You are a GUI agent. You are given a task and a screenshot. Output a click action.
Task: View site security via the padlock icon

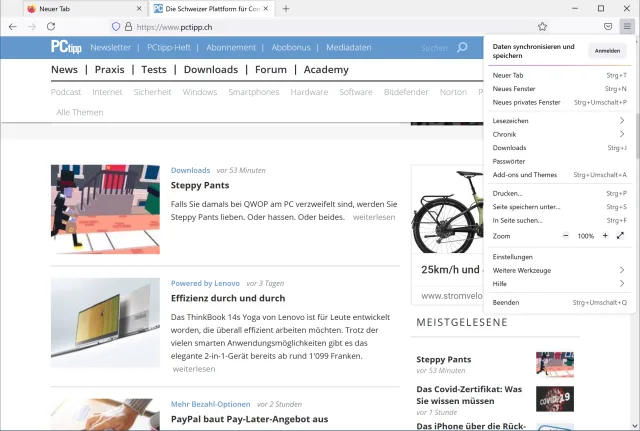(128, 27)
